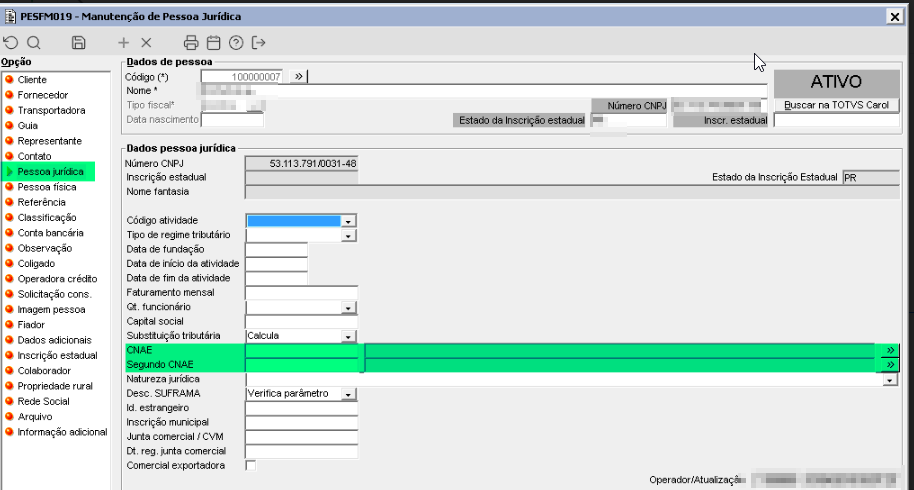
Task: Go to the Informação adicional option
Action: tap(62, 432)
